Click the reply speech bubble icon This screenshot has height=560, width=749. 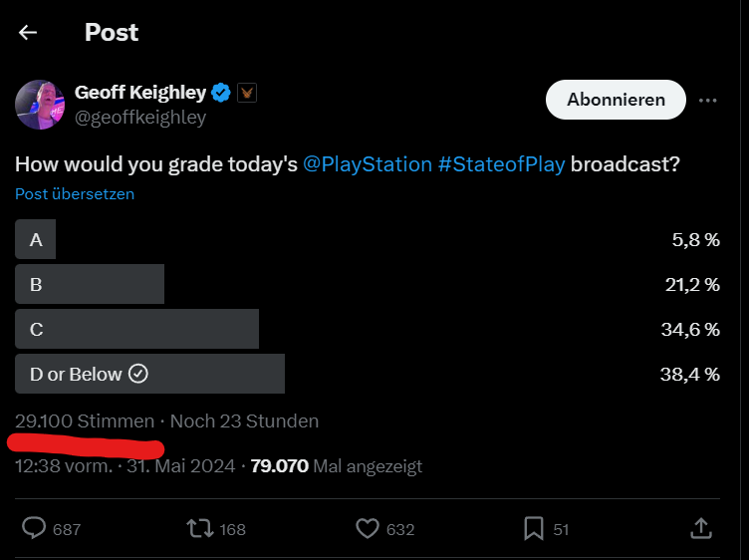coord(34,528)
